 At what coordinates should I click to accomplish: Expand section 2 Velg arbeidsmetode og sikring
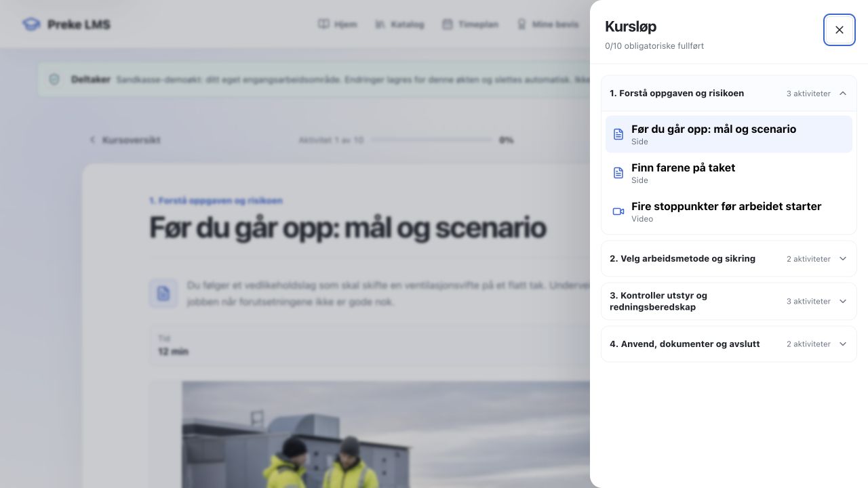pyautogui.click(x=728, y=259)
